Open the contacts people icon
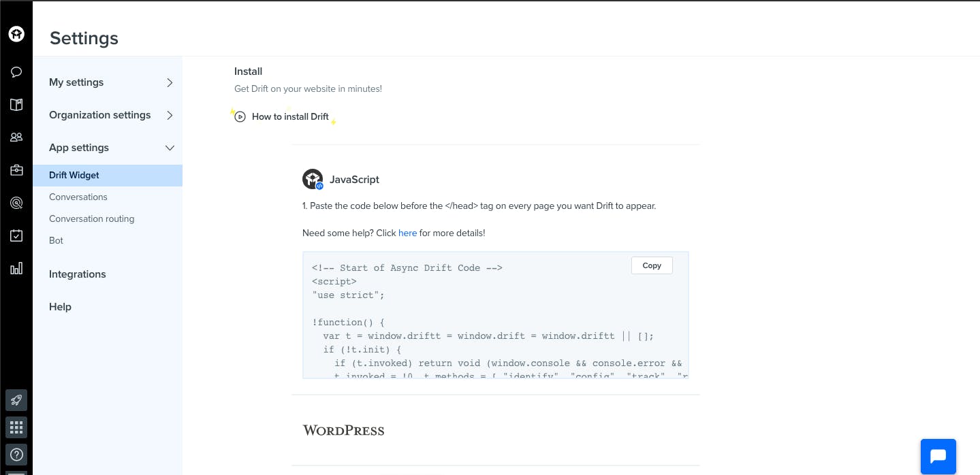980x475 pixels. 16,137
